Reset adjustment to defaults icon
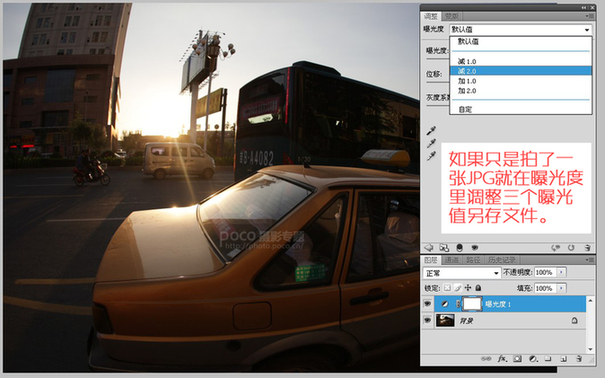Screen dimensions: 605x378 [571, 248]
